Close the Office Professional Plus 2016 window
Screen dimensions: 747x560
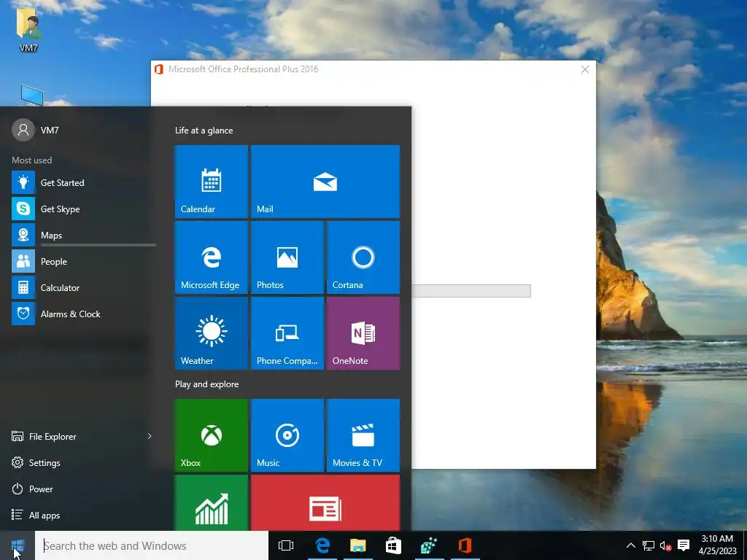585,69
